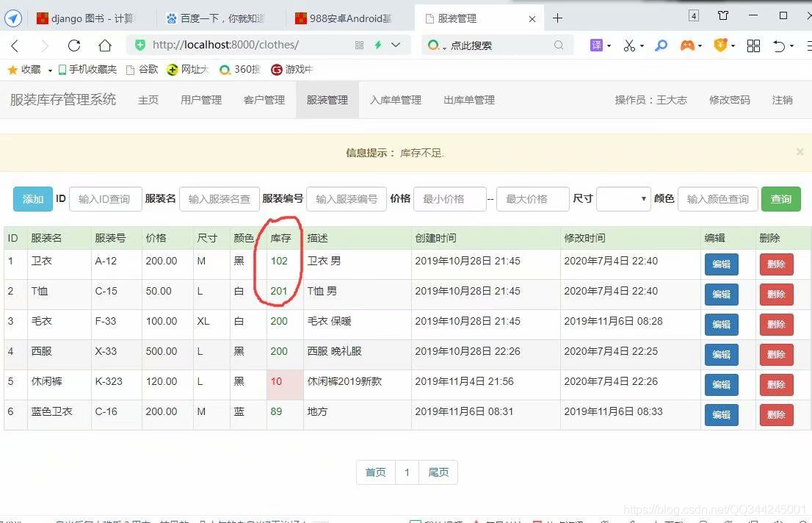
Task: Open 客户管理 in navbar
Action: tap(264, 100)
